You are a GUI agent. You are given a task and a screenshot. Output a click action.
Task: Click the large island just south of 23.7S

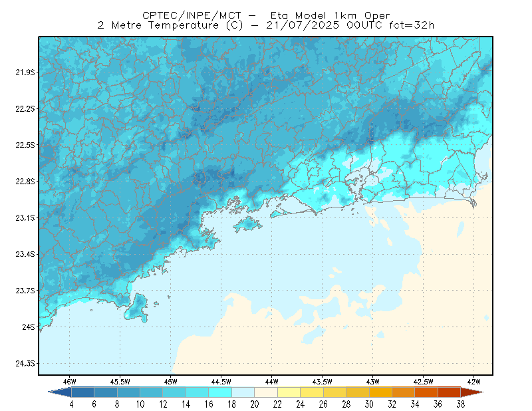[x=137, y=308]
